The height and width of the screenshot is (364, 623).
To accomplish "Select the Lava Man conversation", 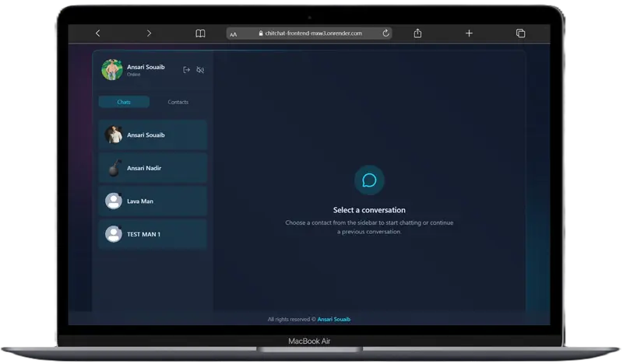I will point(153,201).
